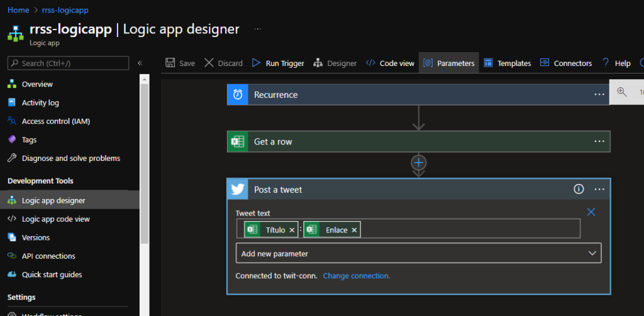Collapse the sidebar with the double chevron

click(140, 63)
